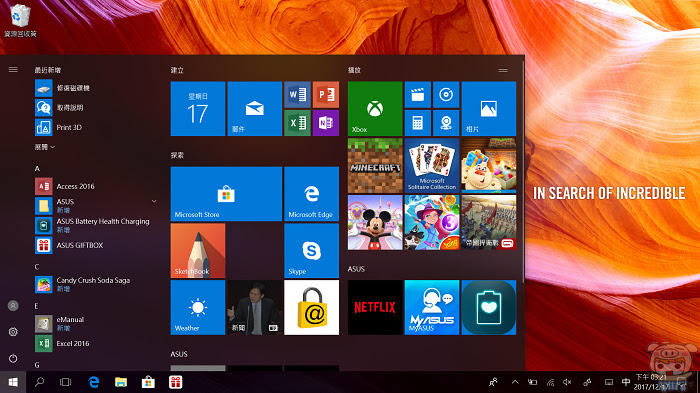Open the Groove Music small tile
700x393 pixels.
[x=446, y=94]
